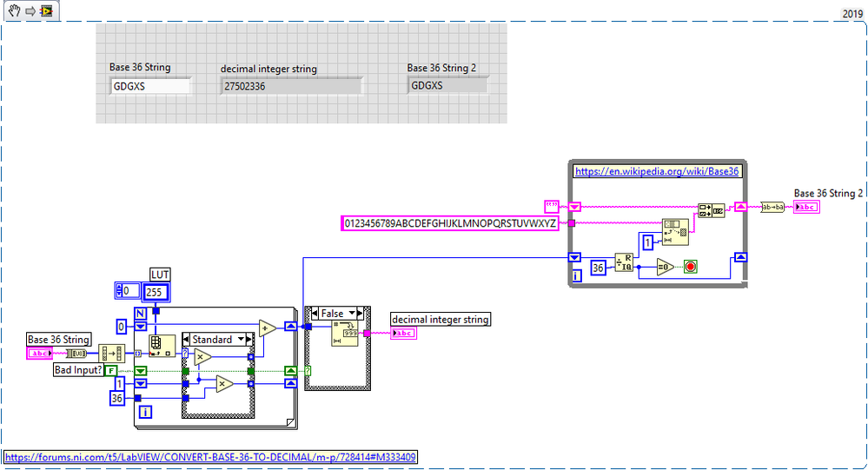868x470 pixels.
Task: Click the decimal integer string indicator field
Action: click(292, 86)
